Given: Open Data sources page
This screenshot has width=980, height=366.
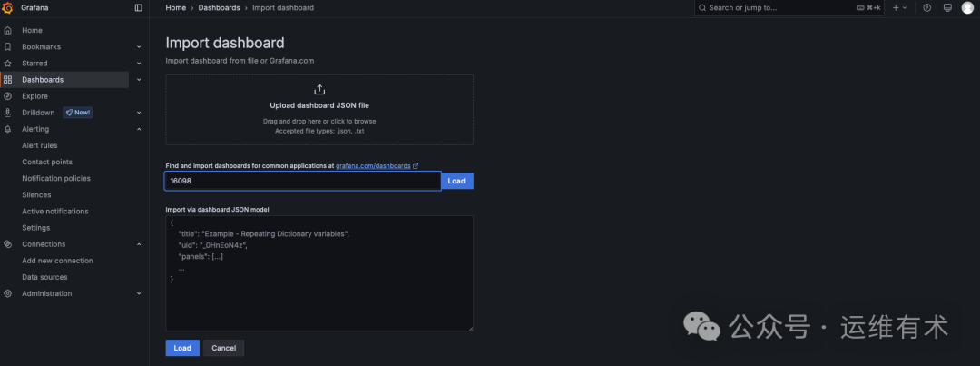Looking at the screenshot, I should coord(44,277).
